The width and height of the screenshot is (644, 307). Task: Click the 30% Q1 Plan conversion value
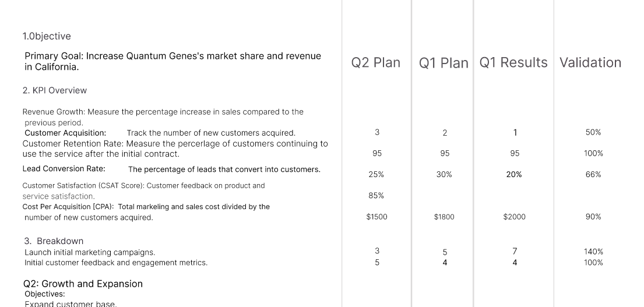444,174
